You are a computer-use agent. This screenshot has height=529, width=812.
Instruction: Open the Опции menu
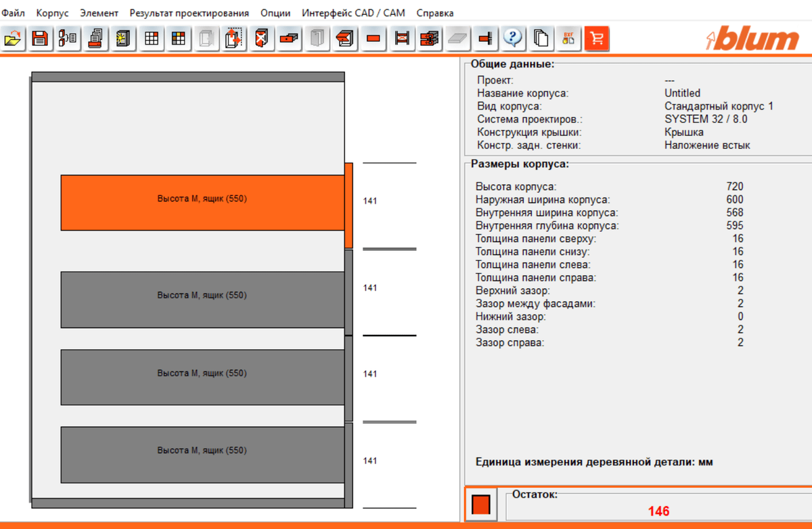[275, 13]
